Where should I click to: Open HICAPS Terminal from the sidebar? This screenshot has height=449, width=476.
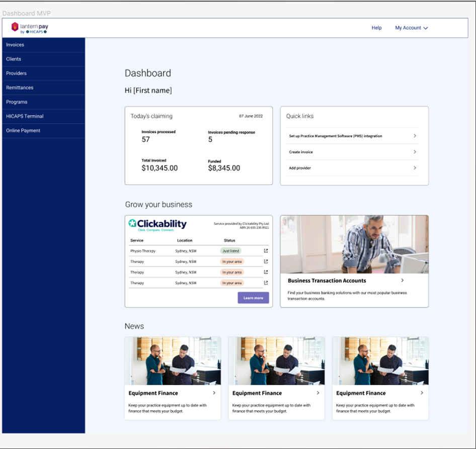coord(24,116)
